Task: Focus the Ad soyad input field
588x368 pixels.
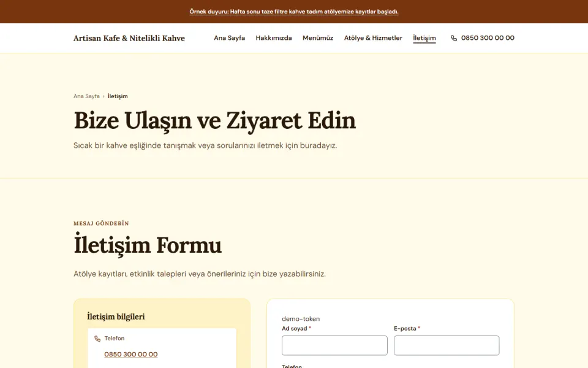Action: (x=334, y=345)
